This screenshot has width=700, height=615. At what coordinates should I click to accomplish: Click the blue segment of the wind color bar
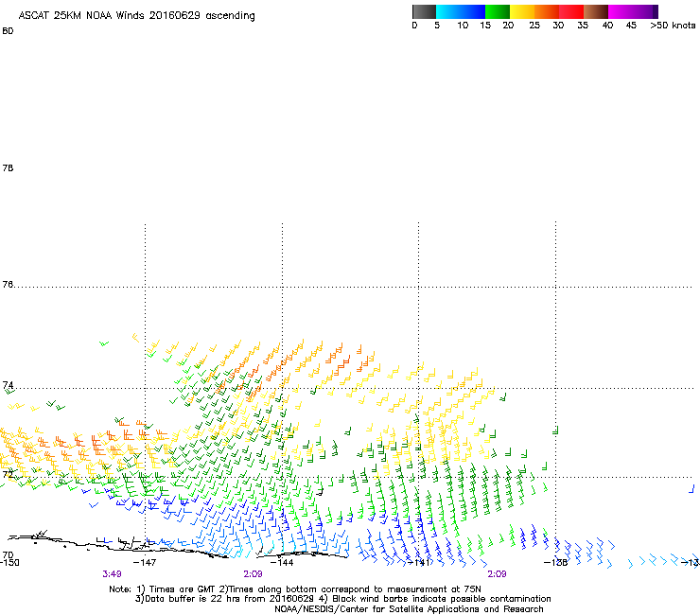click(461, 11)
